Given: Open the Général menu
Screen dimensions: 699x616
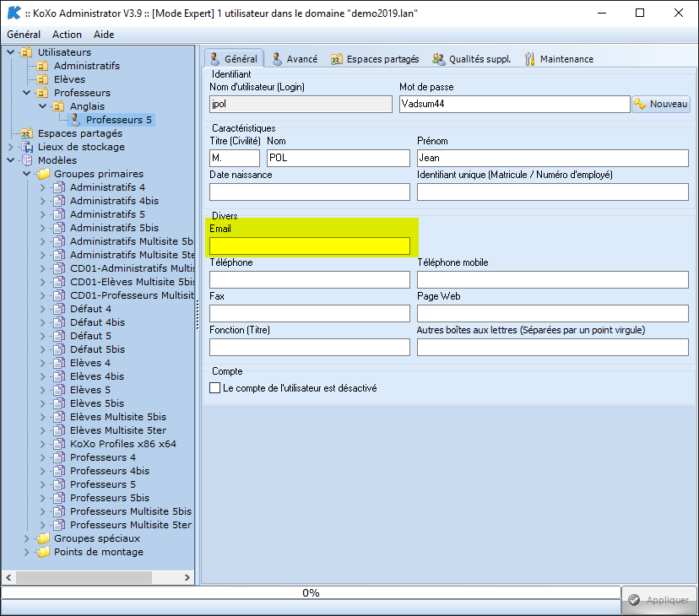Looking at the screenshot, I should click(x=24, y=35).
